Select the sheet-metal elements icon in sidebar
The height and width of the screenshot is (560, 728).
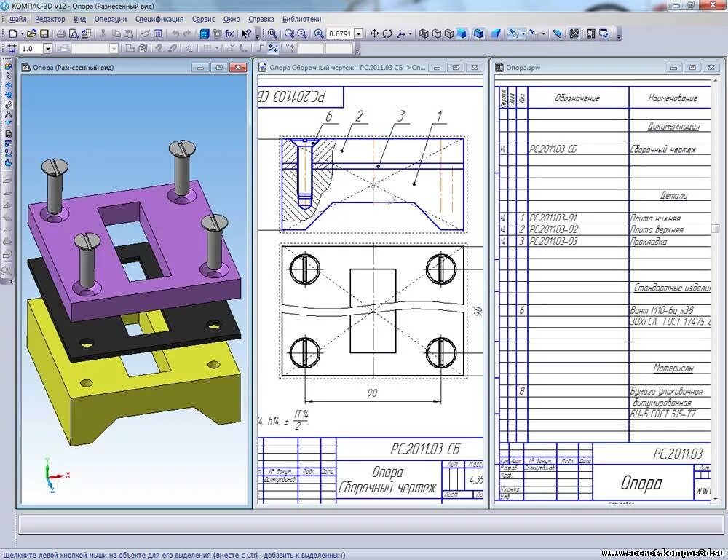pos(8,162)
